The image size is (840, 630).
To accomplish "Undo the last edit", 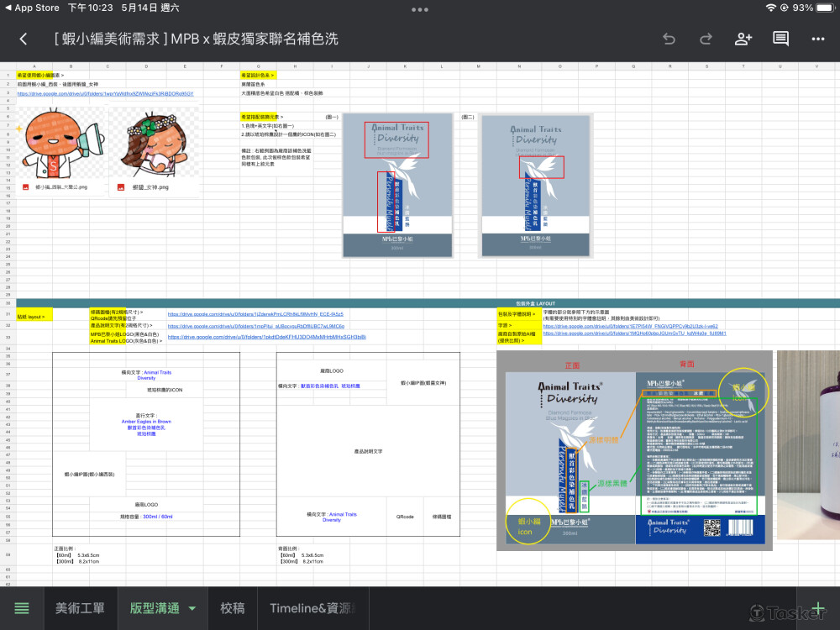I will pyautogui.click(x=668, y=39).
